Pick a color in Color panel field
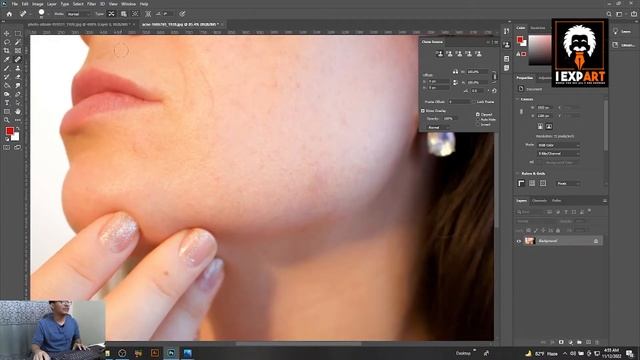640x360 pixels. (x=540, y=50)
